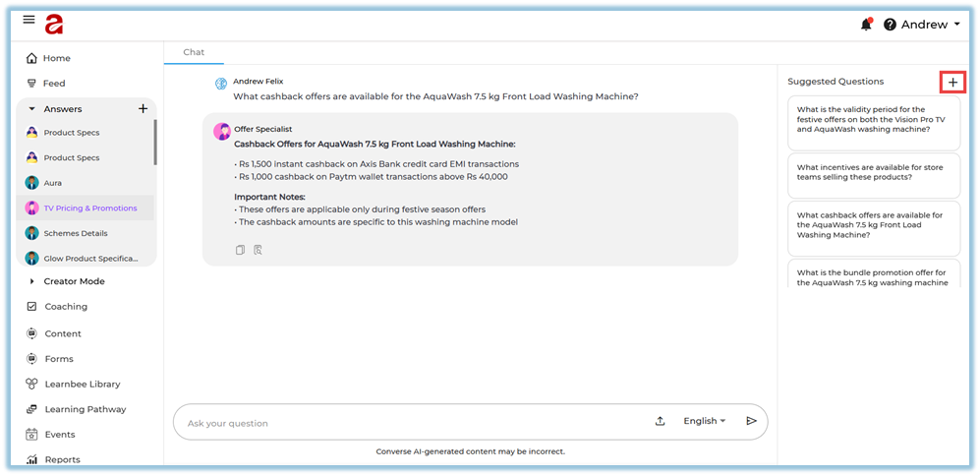Image resolution: width=980 pixels, height=476 pixels.
Task: Open the English language dropdown
Action: [705, 421]
